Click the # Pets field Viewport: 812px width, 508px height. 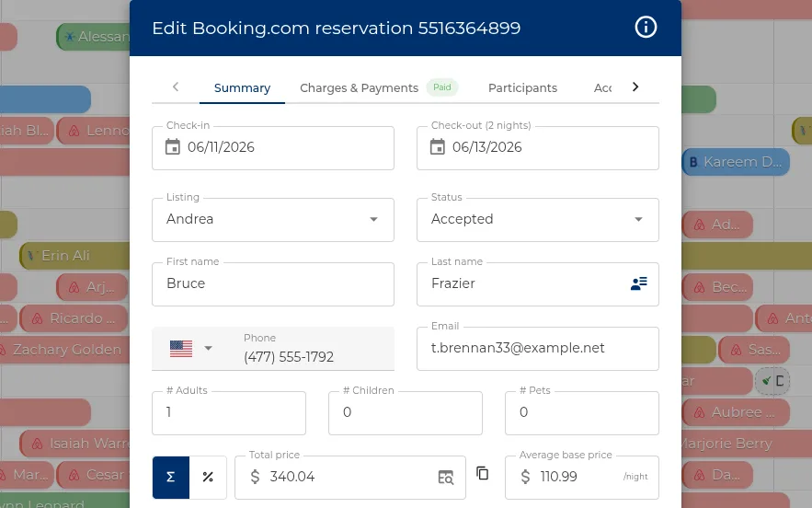pyautogui.click(x=582, y=413)
